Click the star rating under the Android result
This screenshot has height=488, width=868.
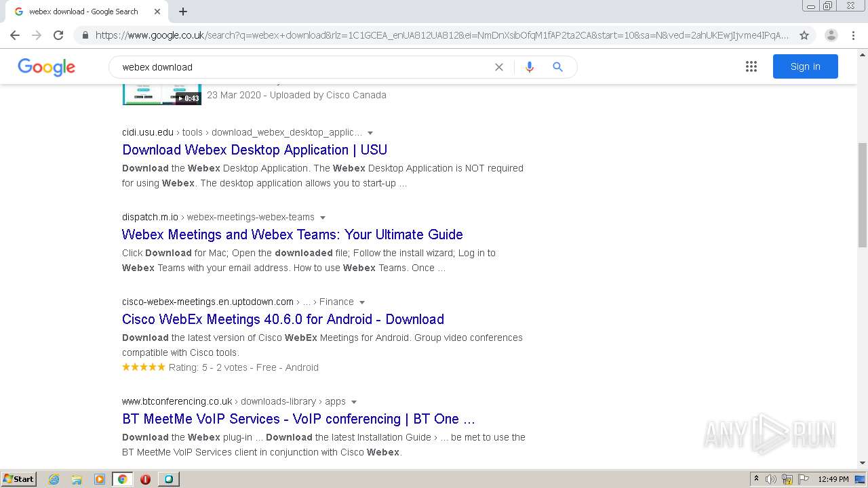click(x=144, y=367)
